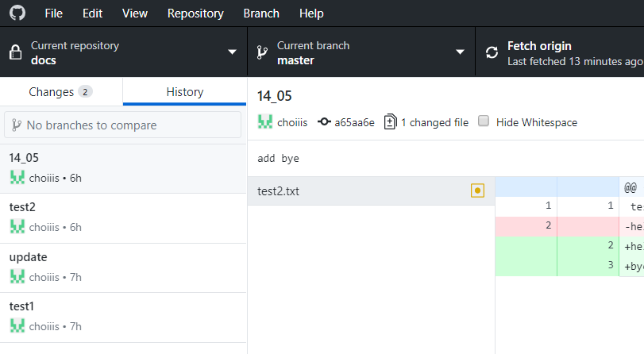Focus the branch compare search field
Image resolution: width=644 pixels, height=354 pixels.
(x=123, y=125)
